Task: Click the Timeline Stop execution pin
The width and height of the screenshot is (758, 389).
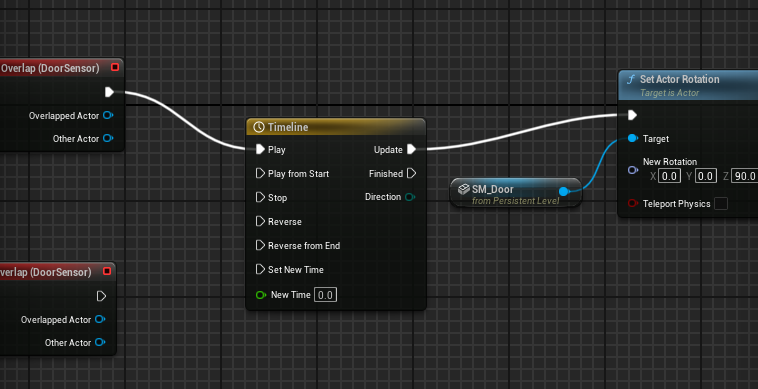Action: (x=260, y=197)
